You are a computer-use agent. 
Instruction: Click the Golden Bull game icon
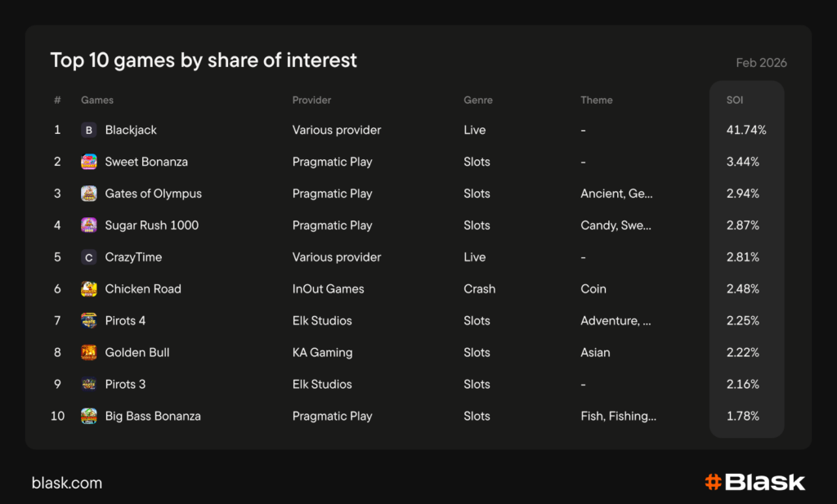point(89,353)
